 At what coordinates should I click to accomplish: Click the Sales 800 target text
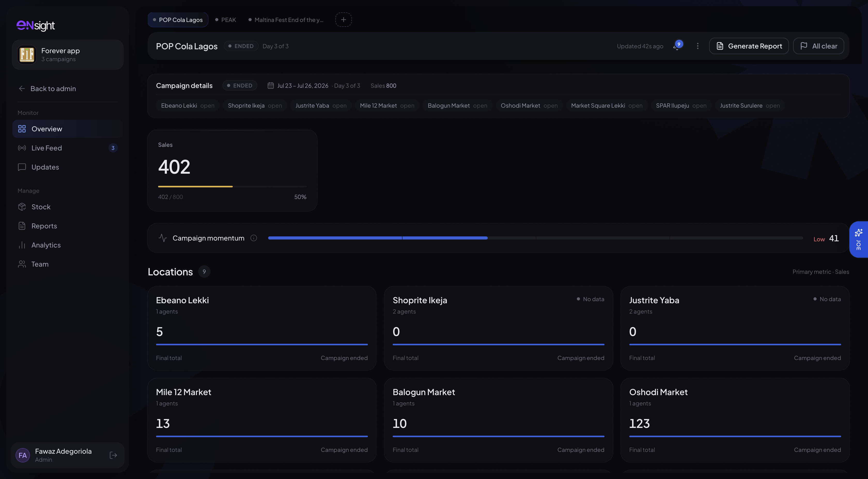(383, 86)
